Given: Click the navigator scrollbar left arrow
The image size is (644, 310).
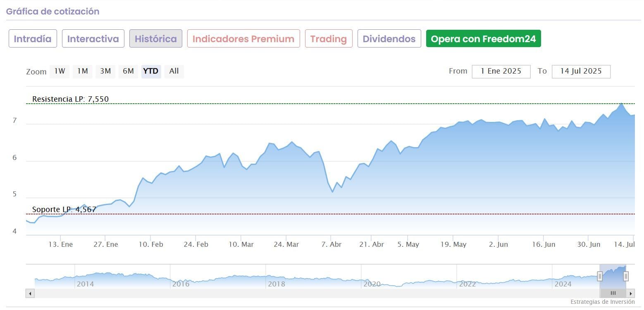Looking at the screenshot, I should (x=30, y=293).
